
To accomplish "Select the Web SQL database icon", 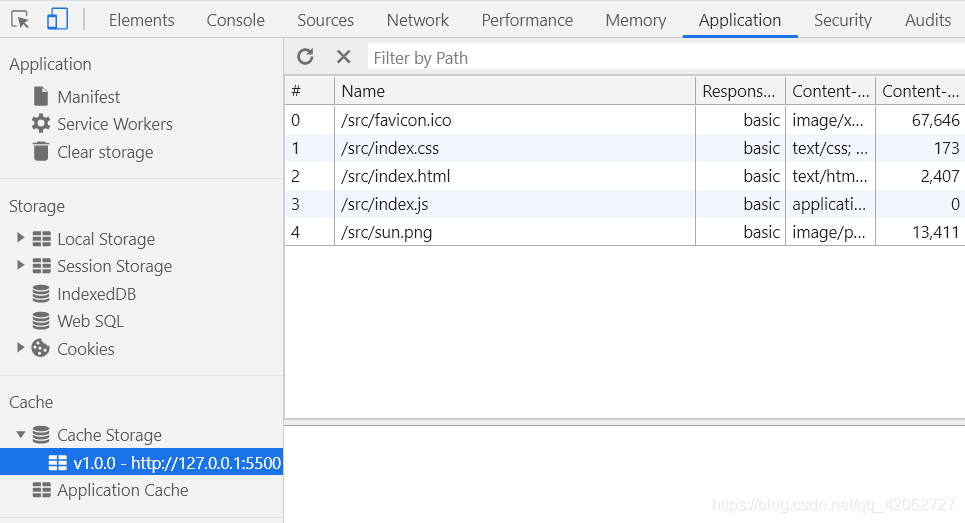I will click(x=41, y=321).
